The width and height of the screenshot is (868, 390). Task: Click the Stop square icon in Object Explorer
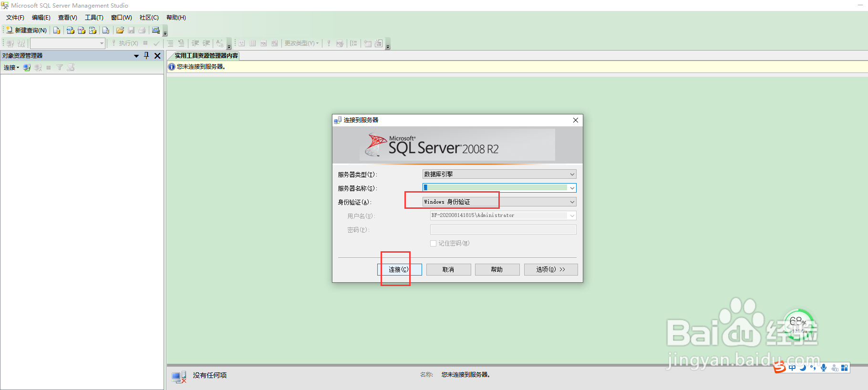coord(49,68)
